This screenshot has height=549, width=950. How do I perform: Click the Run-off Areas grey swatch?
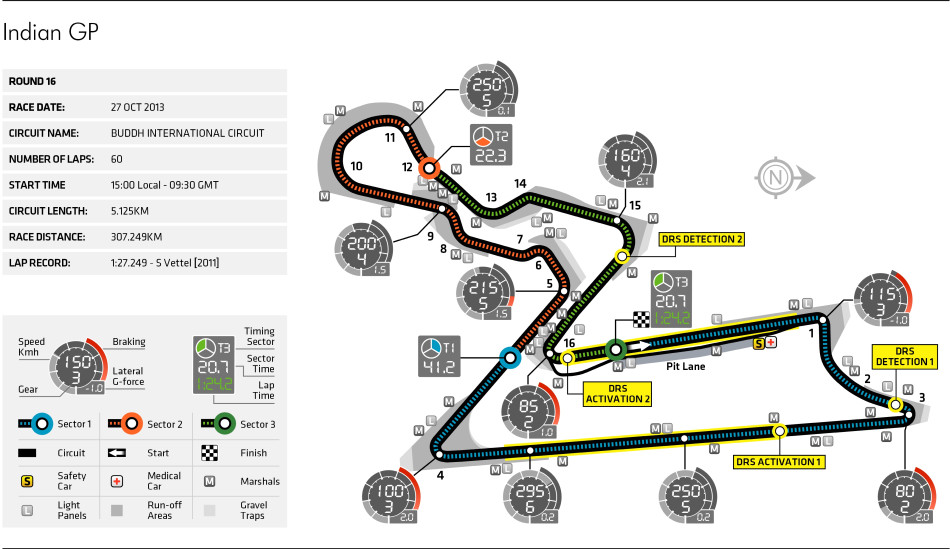(x=117, y=510)
